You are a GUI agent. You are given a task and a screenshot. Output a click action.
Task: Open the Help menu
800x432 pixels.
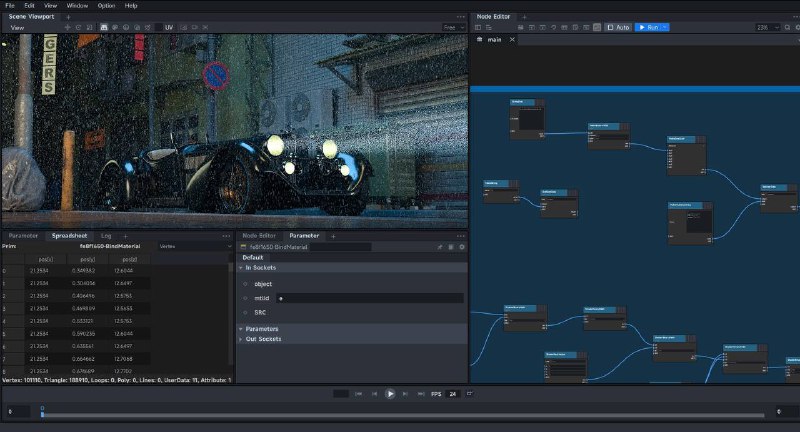click(131, 6)
